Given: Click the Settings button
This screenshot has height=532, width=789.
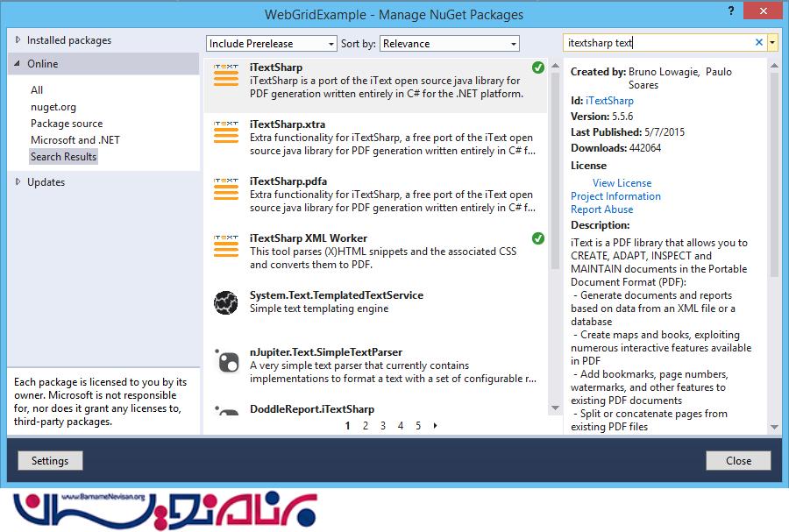Looking at the screenshot, I should click(x=50, y=461).
